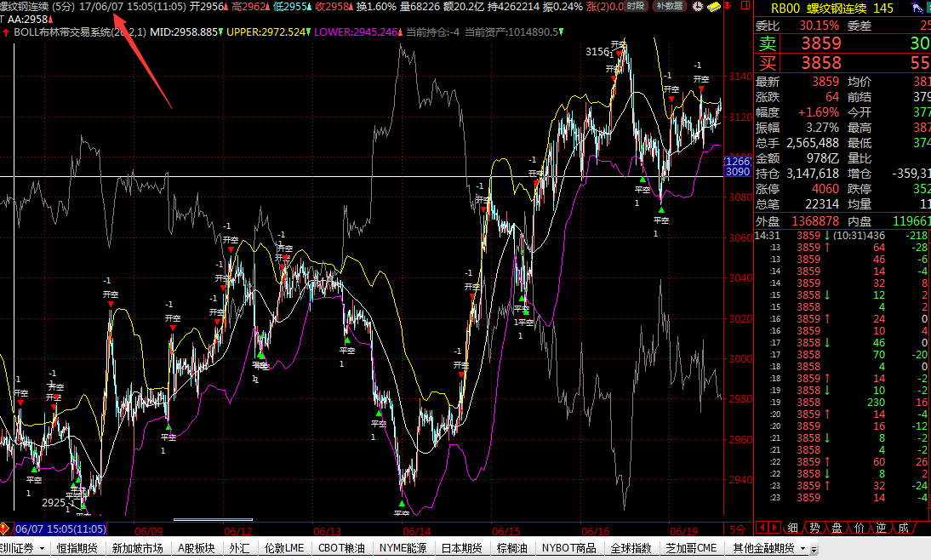The width and height of the screenshot is (931, 560).
Task: Switch to the 逆 tab
Action: [x=881, y=528]
